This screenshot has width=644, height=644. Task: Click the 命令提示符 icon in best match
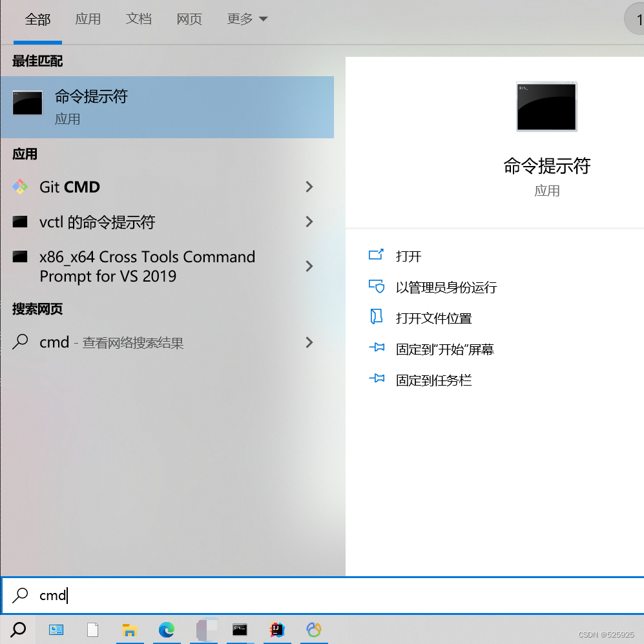point(28,103)
